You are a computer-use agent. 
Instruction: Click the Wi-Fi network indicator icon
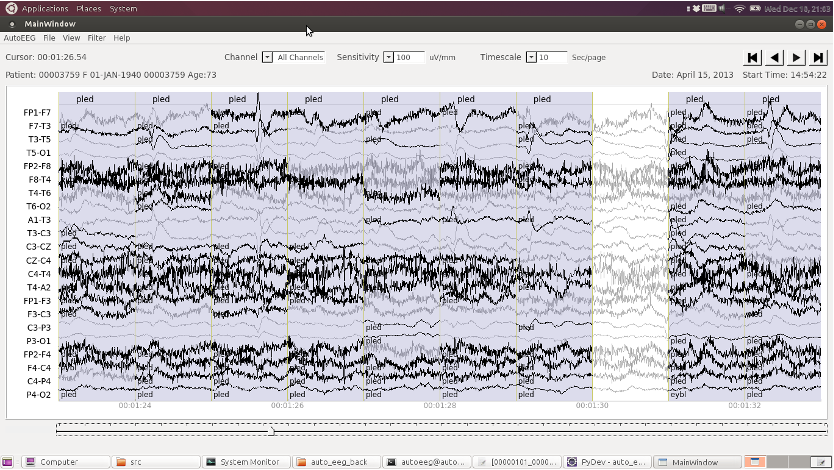739,9
